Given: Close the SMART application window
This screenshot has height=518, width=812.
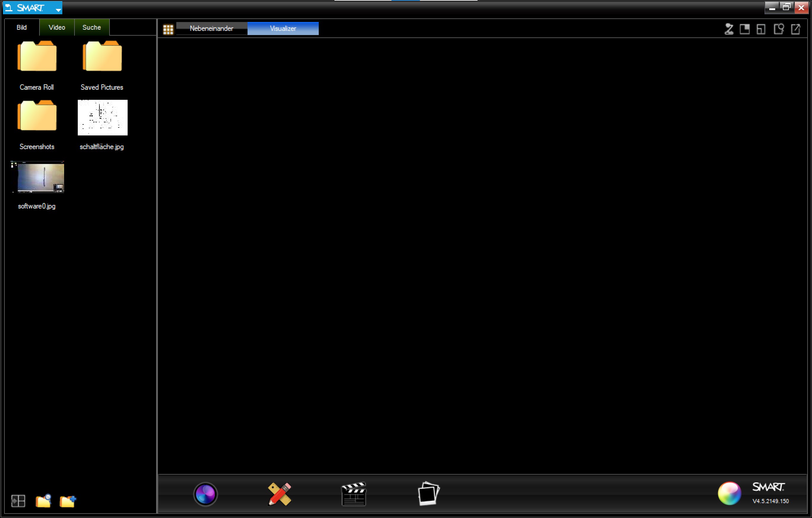Looking at the screenshot, I should click(801, 7).
